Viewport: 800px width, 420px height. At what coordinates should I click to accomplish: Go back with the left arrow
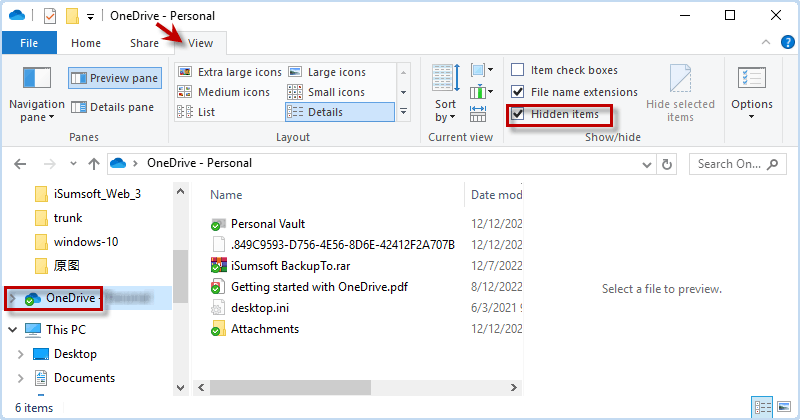pos(20,164)
